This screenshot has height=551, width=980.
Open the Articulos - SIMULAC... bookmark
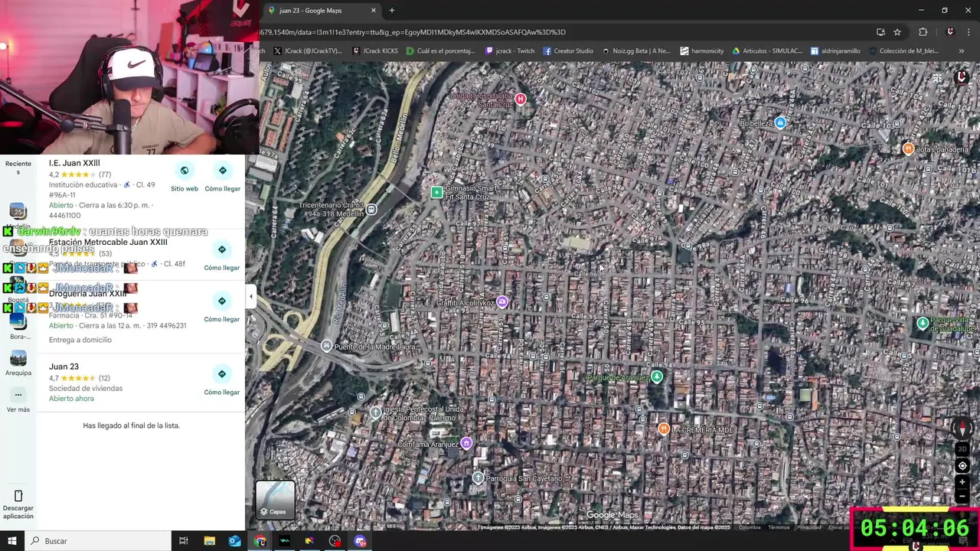[x=767, y=51]
